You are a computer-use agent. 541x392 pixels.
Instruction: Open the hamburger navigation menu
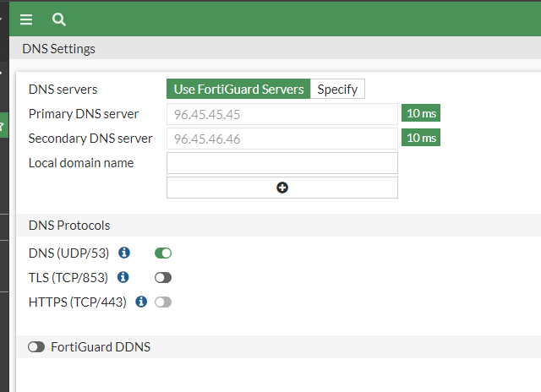(26, 19)
